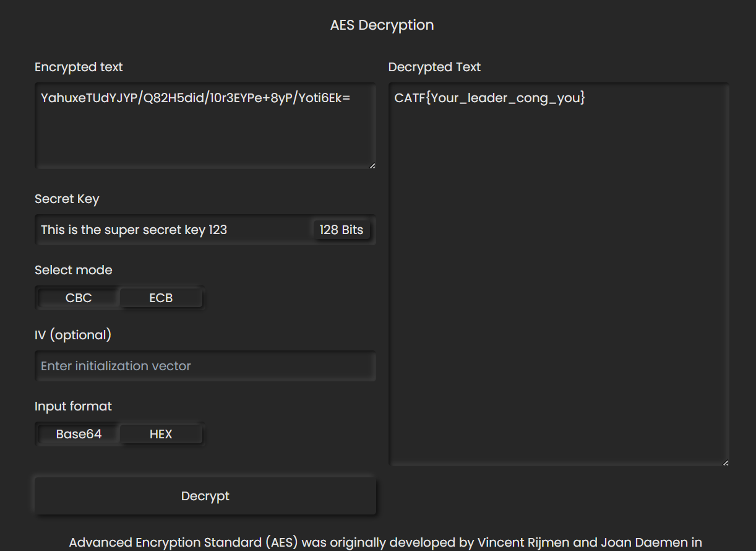Click inside the Decrypted Text output area
The width and height of the screenshot is (756, 551).
point(559,275)
